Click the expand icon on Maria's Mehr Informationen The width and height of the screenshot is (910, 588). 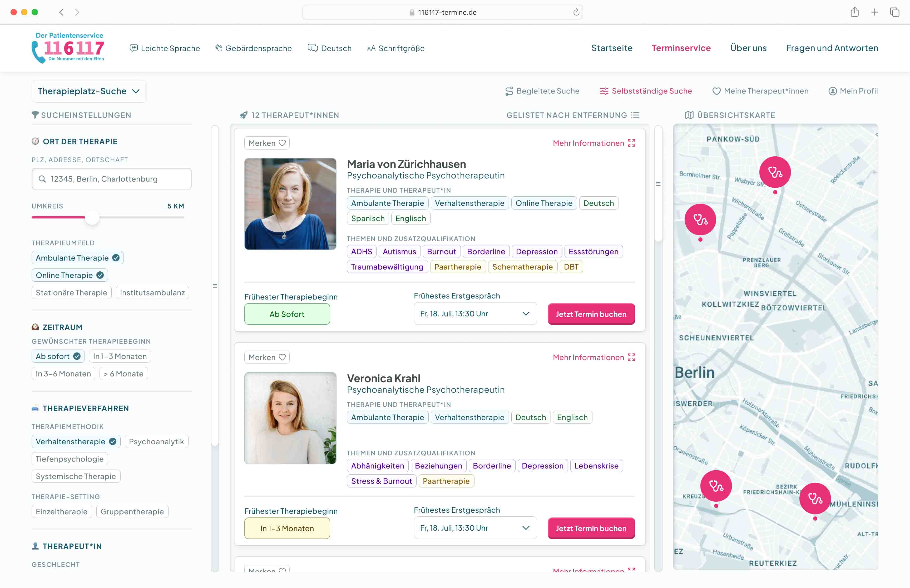click(x=632, y=143)
